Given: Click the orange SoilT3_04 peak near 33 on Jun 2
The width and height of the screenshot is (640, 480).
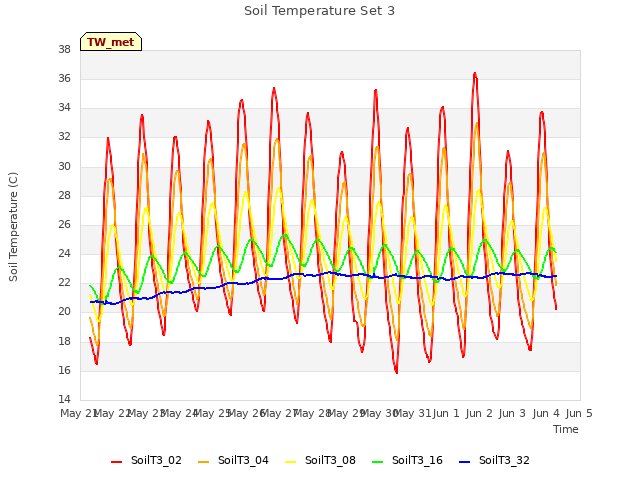Looking at the screenshot, I should point(477,123).
